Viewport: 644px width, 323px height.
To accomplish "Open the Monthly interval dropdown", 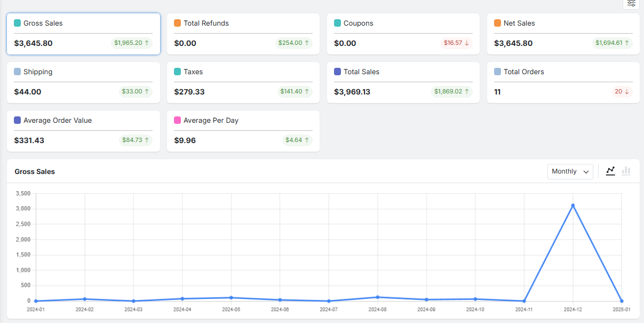I will point(570,171).
